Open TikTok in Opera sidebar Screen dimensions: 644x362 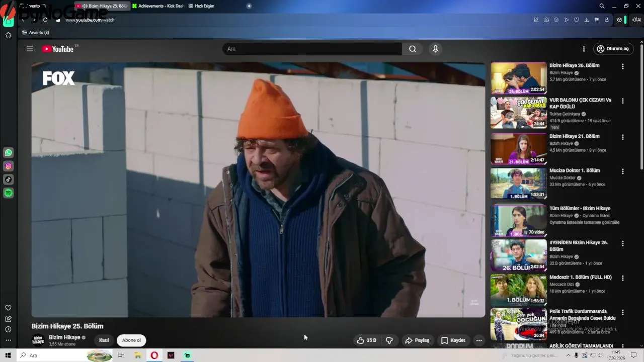pos(9,179)
